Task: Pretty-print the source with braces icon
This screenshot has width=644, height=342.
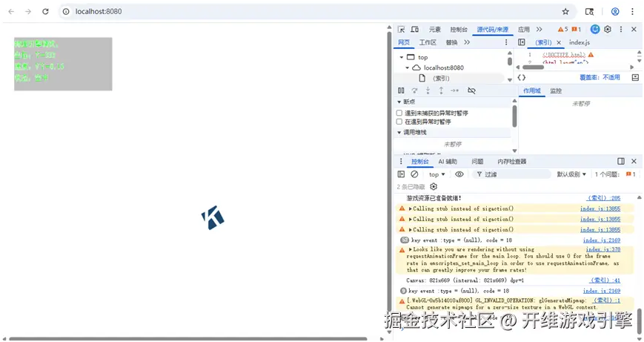Action: (522, 77)
